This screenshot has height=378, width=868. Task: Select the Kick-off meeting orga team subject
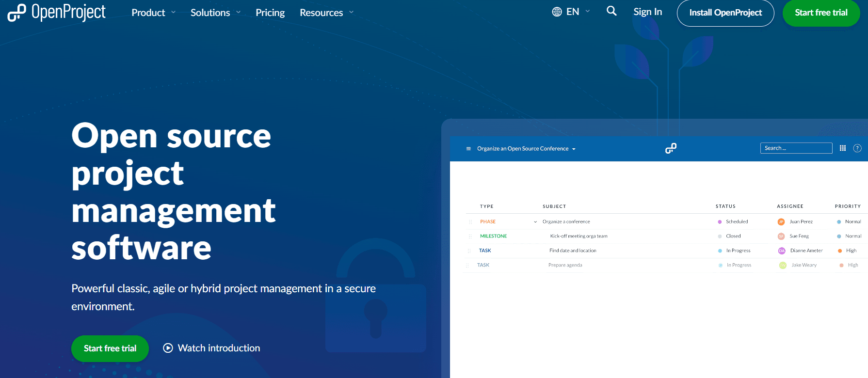[579, 236]
